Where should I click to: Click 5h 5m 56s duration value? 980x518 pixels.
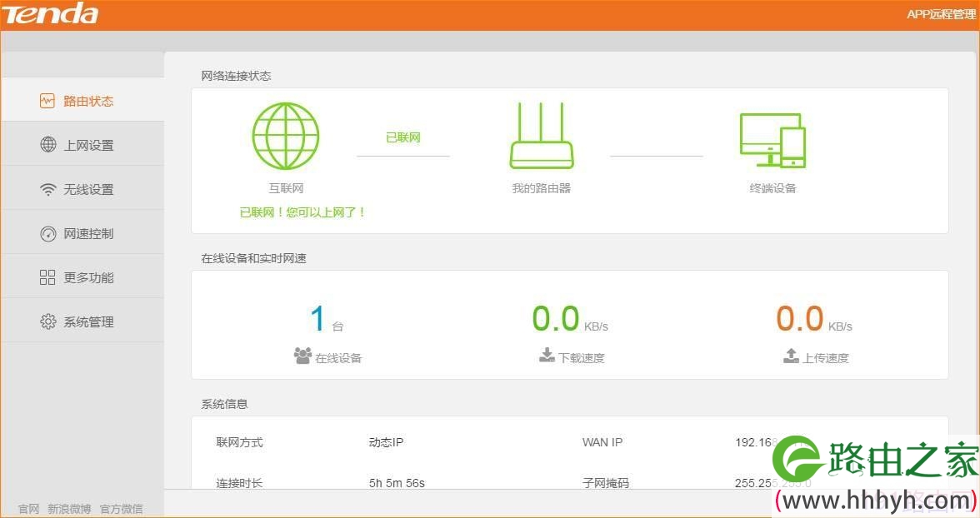pos(397,483)
